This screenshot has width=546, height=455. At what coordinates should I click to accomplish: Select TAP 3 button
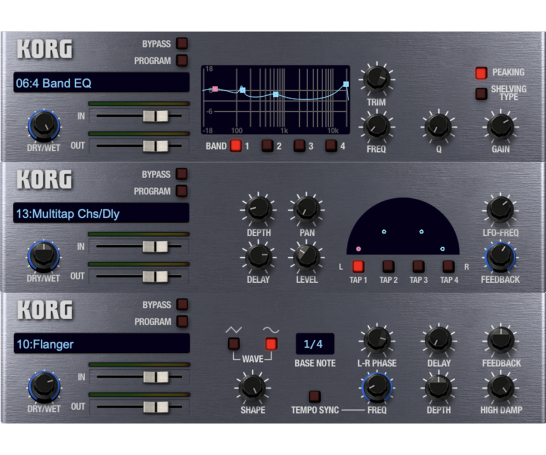click(418, 266)
